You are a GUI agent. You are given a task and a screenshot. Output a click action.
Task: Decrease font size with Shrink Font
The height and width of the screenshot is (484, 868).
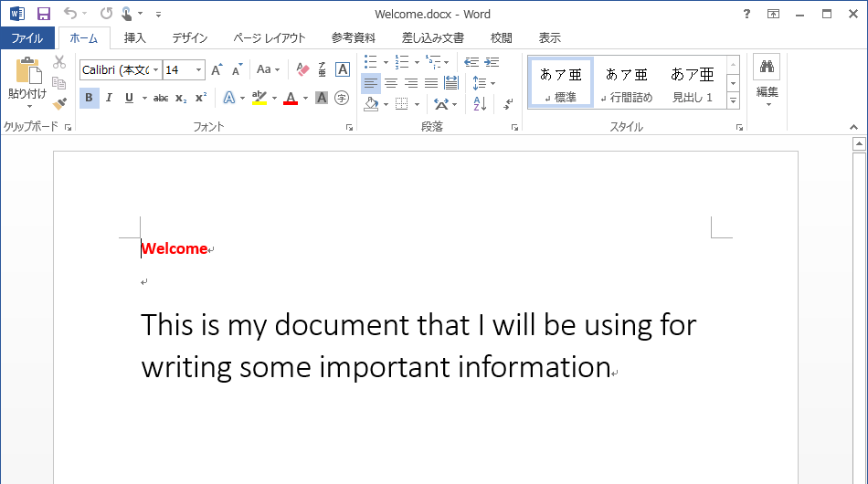coord(238,69)
